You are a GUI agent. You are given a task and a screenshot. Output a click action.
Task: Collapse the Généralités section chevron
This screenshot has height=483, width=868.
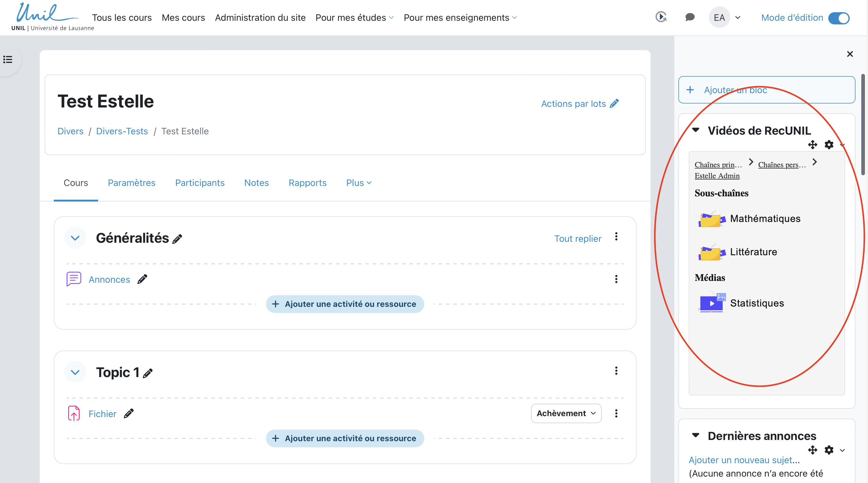coord(75,238)
